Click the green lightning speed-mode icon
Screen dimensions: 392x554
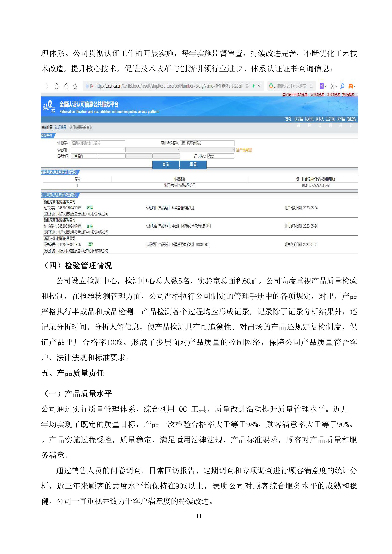point(253,86)
